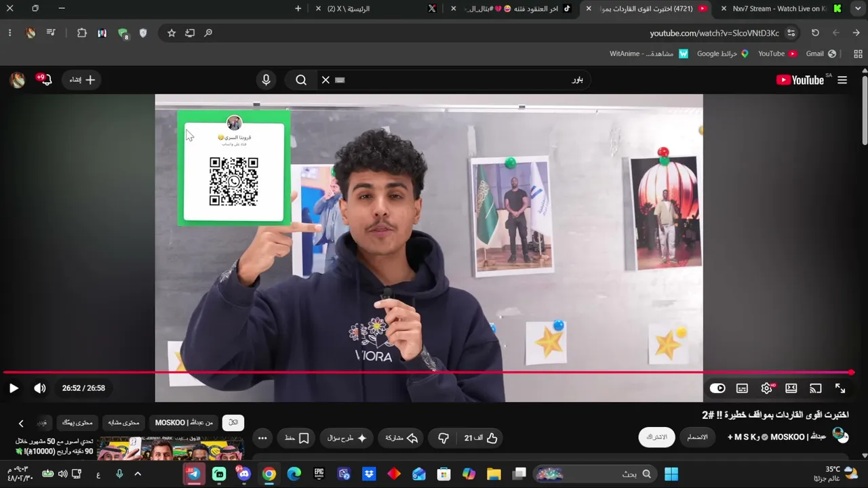
Task: Open the media controls toolbar icon
Action: [x=52, y=33]
